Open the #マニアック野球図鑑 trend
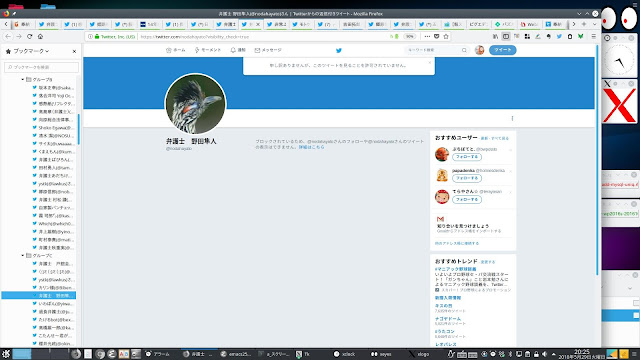Image resolution: width=640 pixels, height=360 pixels. click(456, 269)
